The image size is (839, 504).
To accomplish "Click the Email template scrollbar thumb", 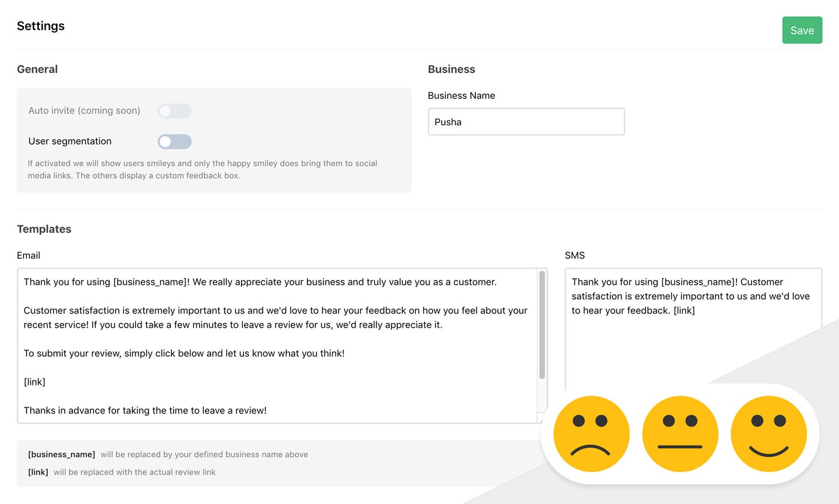I will [x=542, y=325].
